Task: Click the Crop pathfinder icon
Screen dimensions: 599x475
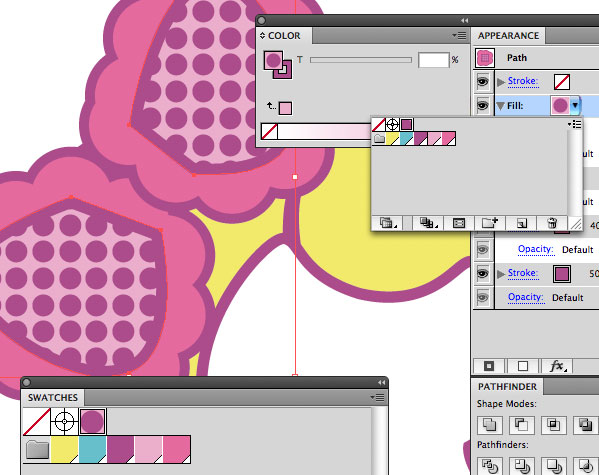Action: click(x=585, y=466)
